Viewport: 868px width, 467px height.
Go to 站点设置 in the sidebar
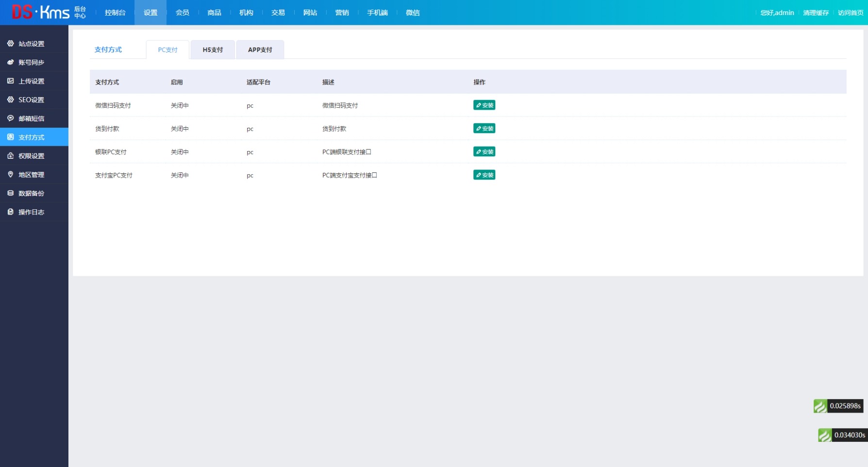34,44
